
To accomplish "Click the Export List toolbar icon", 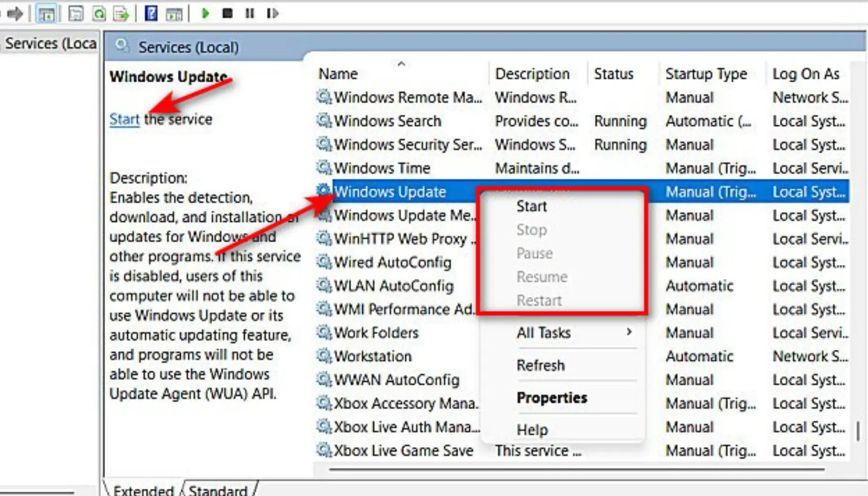I will point(121,14).
